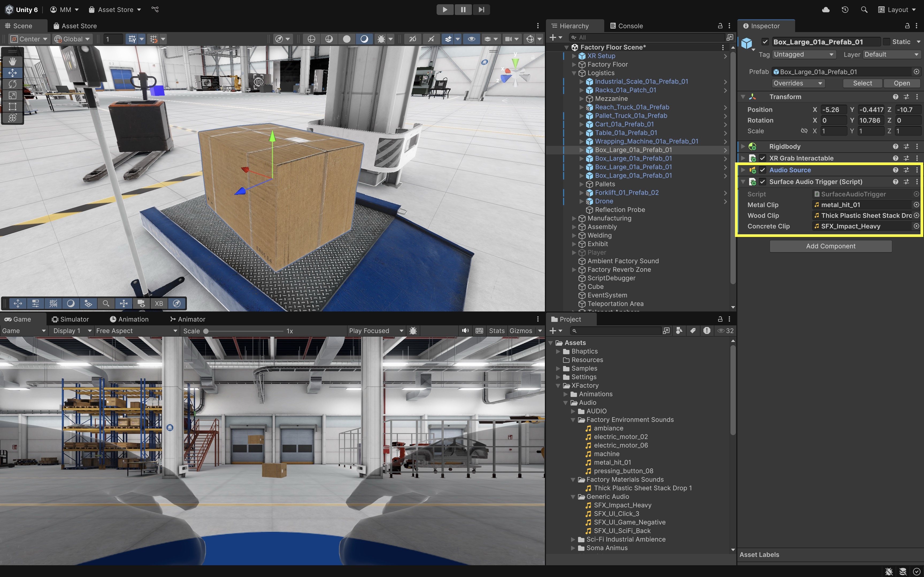Select the Rotate tool in Scene
Viewport: 924px width, 577px height.
click(13, 84)
